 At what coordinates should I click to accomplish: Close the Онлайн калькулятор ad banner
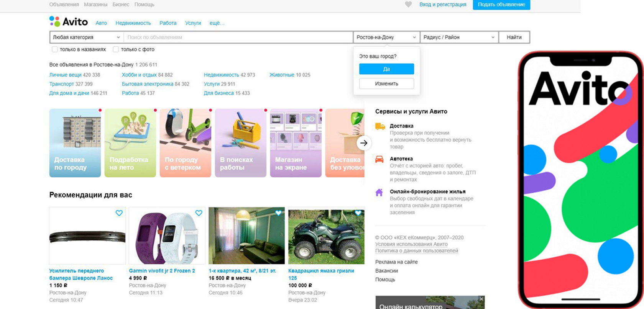click(x=481, y=299)
